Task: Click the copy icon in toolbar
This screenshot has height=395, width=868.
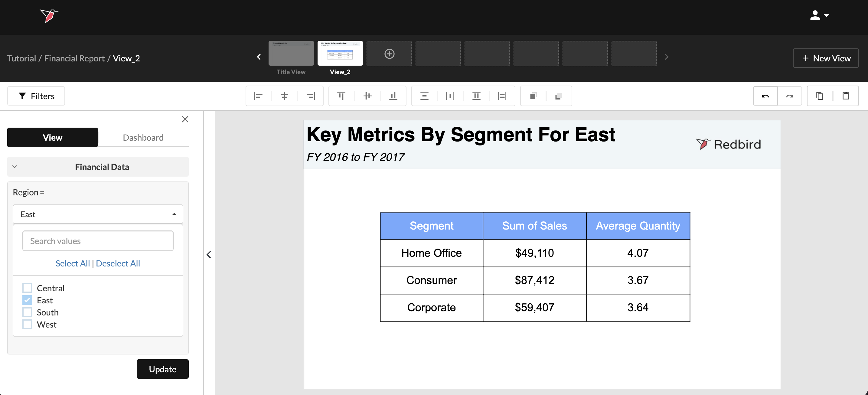Action: [820, 96]
